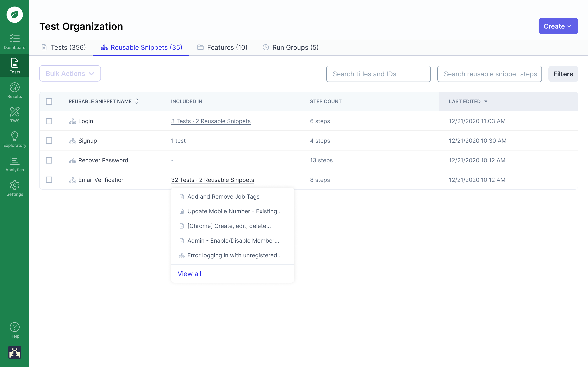
Task: Select the Recover Password row checkbox
Action: (x=49, y=160)
